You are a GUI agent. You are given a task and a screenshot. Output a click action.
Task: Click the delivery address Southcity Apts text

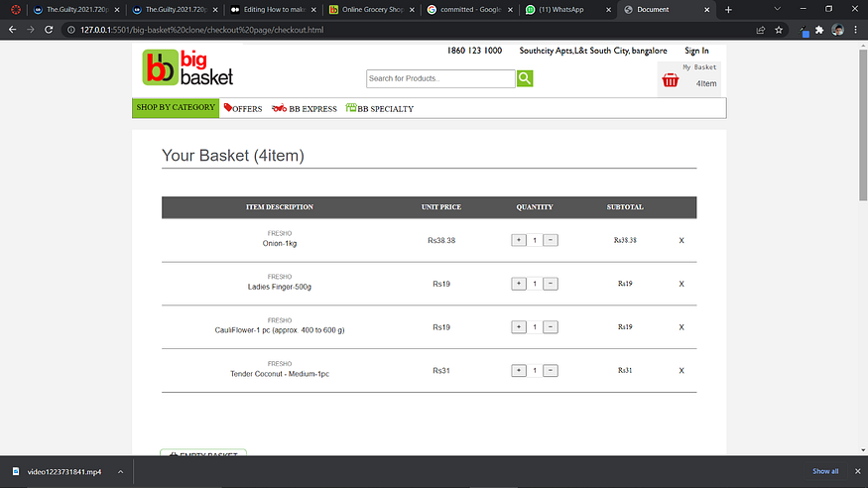(593, 51)
